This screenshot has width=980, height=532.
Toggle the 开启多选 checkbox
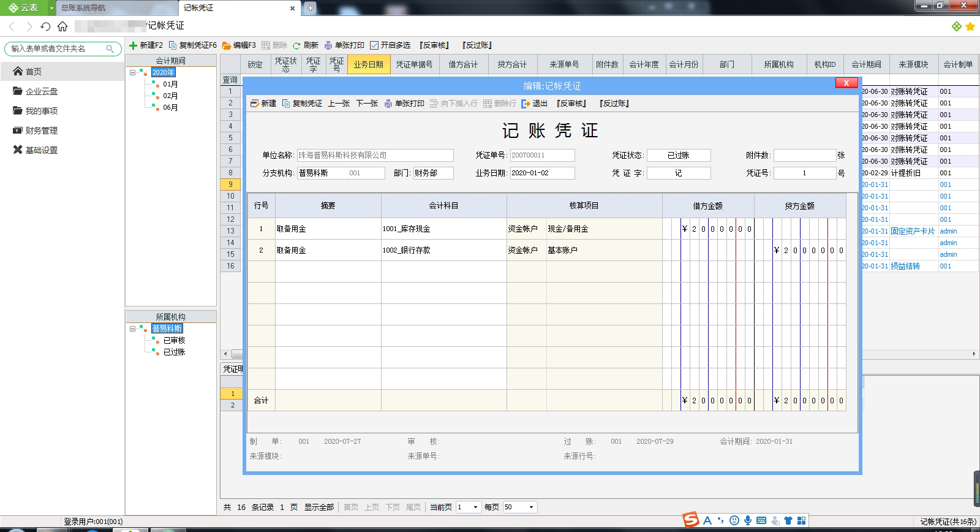click(374, 45)
